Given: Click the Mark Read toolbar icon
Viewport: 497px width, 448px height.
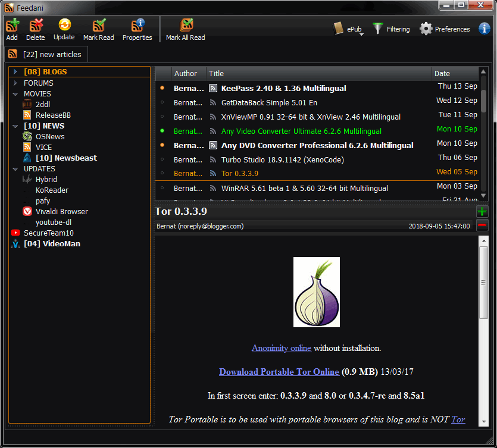Looking at the screenshot, I should (98, 26).
